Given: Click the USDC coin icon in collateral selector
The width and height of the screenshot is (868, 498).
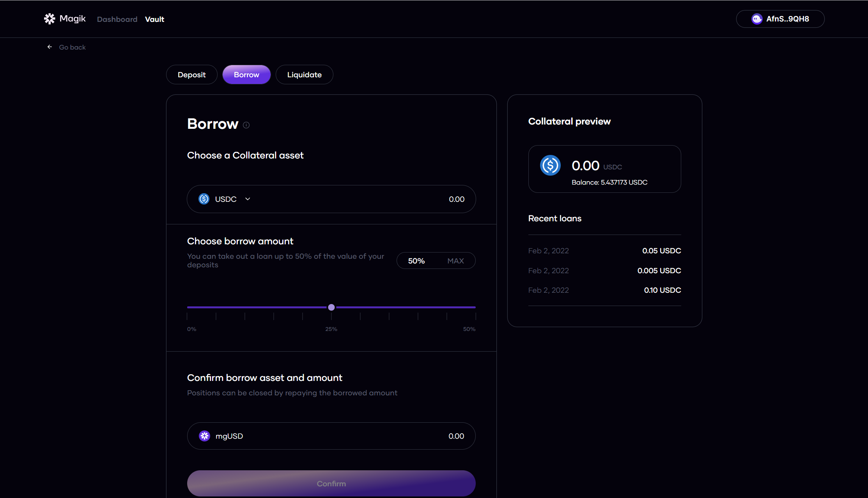Looking at the screenshot, I should pyautogui.click(x=204, y=199).
